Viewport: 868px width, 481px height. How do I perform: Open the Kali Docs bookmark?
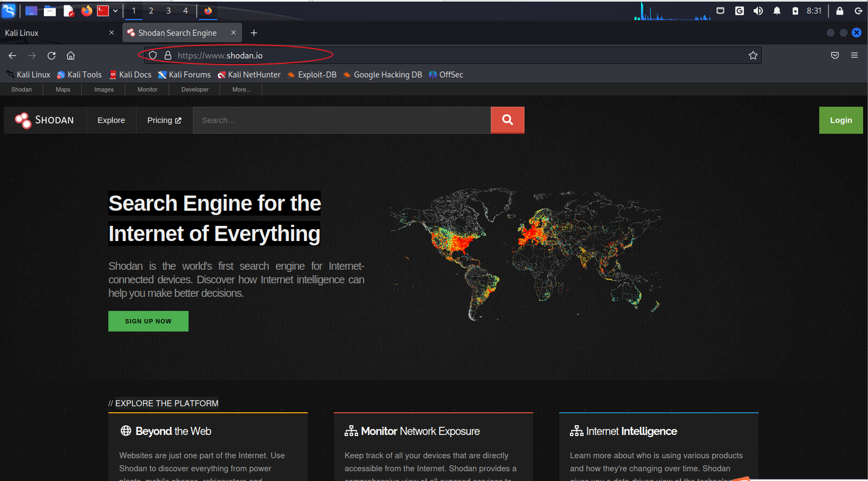coord(131,75)
